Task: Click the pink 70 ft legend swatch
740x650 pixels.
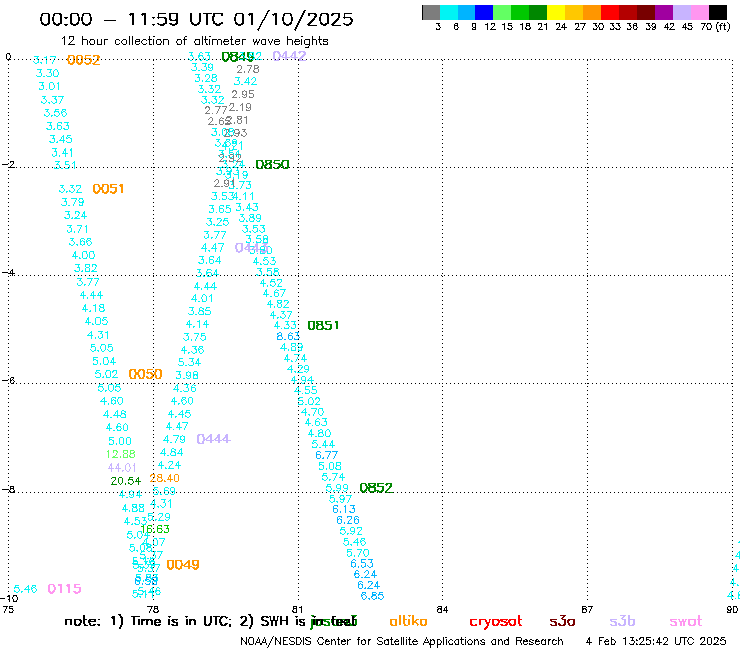Action: 700,12
